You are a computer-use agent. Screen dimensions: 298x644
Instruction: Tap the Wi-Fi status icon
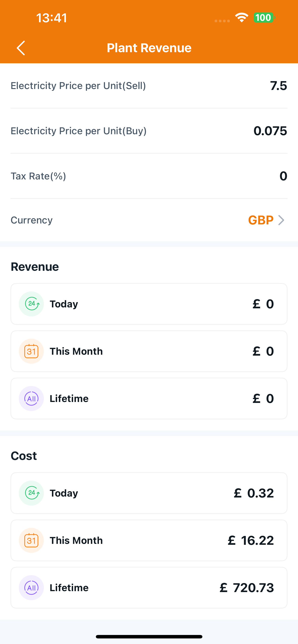pos(241,17)
